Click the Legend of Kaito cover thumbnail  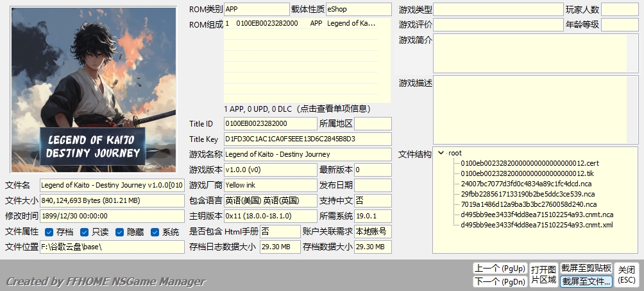94,90
